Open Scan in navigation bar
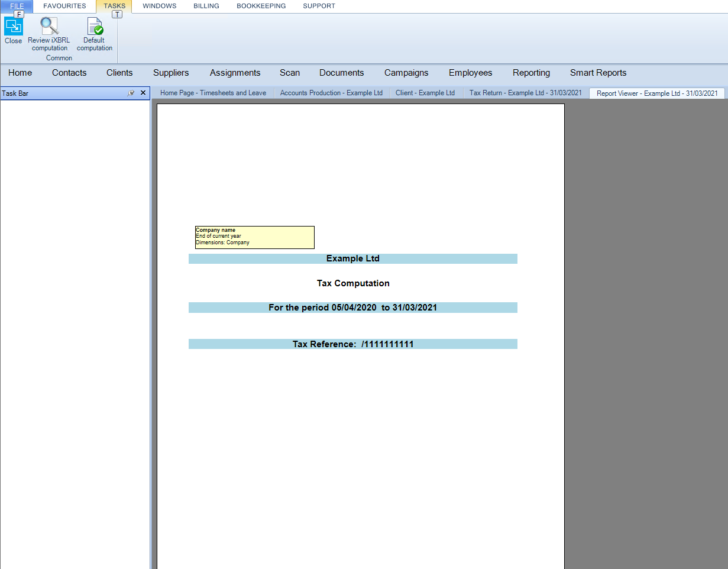Screen dimensions: 728x569 click(x=290, y=73)
